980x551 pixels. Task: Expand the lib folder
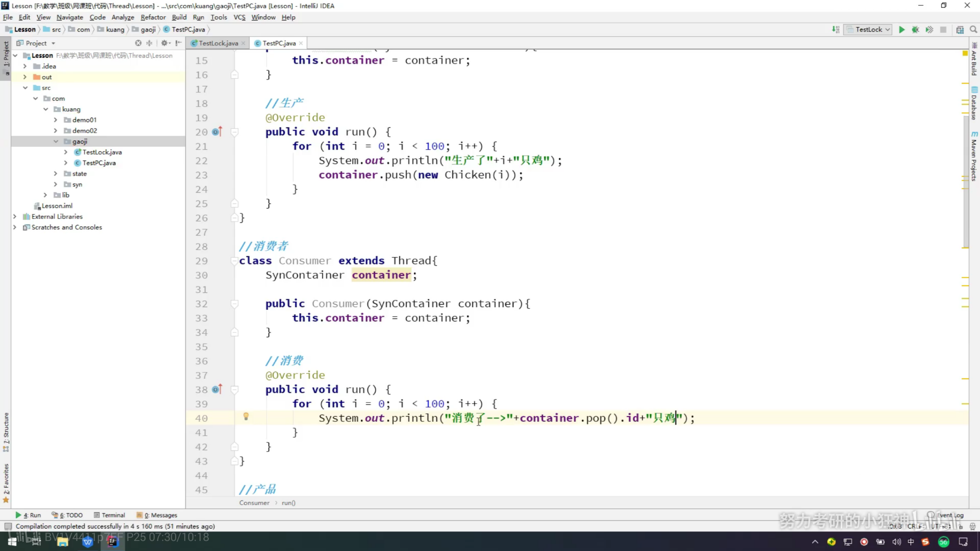45,195
